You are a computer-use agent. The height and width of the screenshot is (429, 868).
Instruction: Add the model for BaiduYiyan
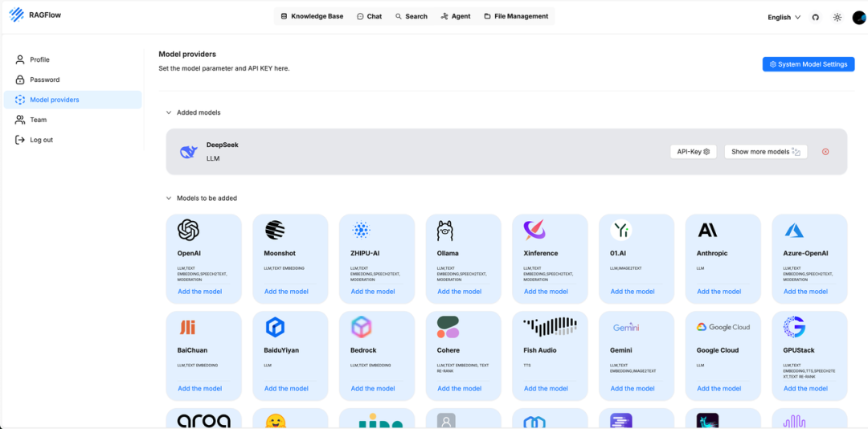click(286, 389)
